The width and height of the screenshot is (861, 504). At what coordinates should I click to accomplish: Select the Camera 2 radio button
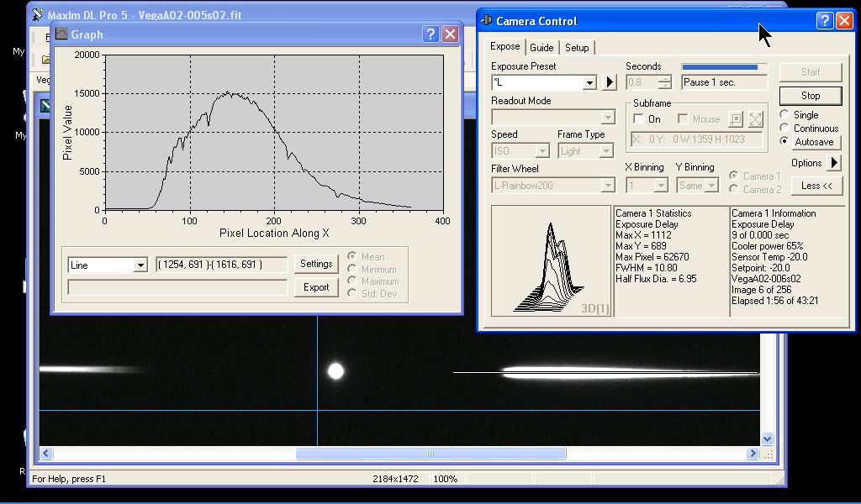pyautogui.click(x=733, y=189)
